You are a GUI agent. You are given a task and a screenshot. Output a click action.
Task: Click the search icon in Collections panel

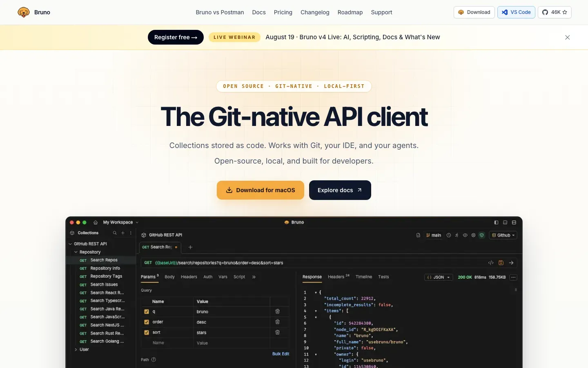115,233
